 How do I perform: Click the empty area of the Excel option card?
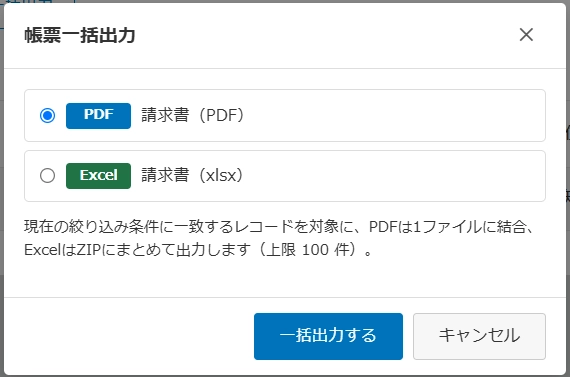point(393,176)
